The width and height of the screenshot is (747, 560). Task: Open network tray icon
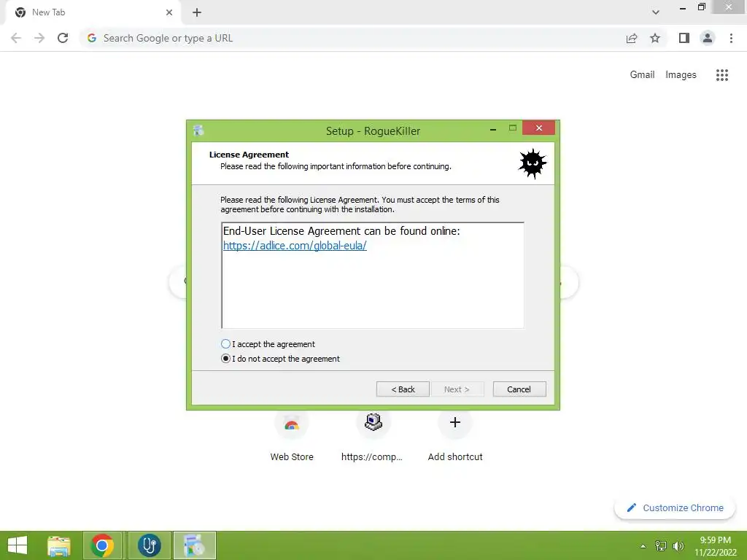tap(661, 545)
